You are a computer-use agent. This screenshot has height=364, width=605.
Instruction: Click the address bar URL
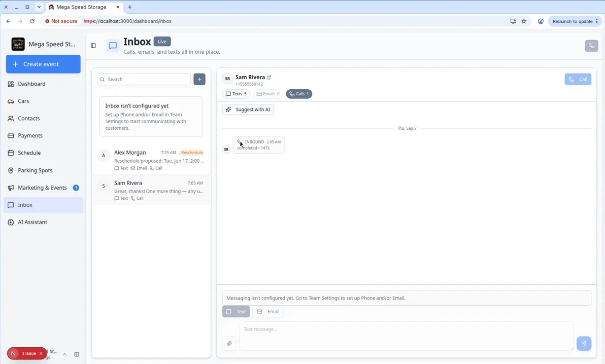[127, 21]
